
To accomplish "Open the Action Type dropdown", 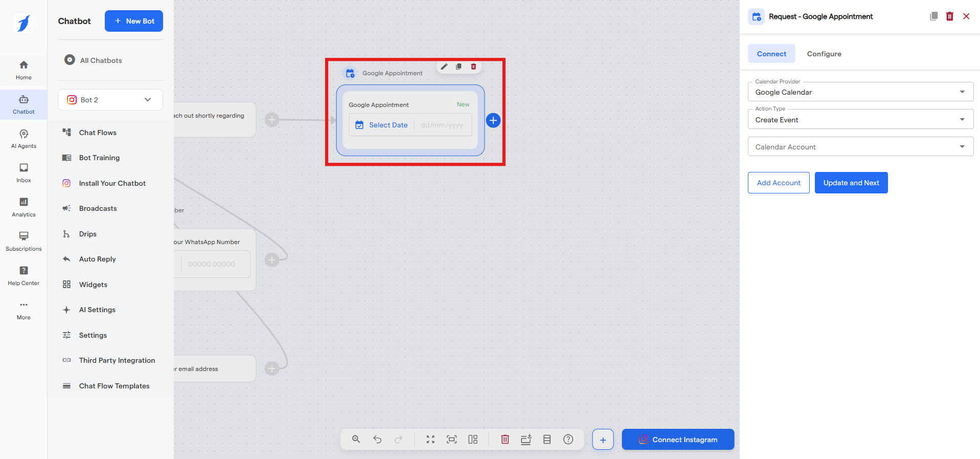I will tap(860, 120).
